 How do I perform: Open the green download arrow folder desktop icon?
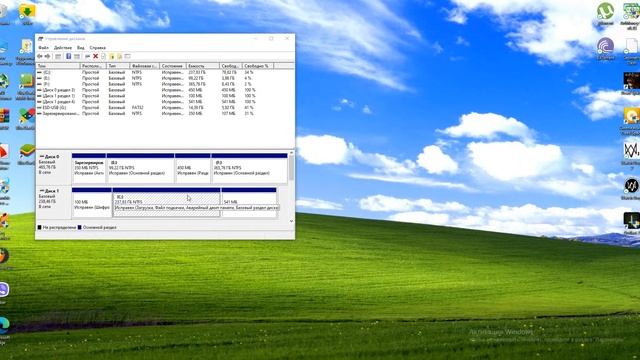click(27, 12)
